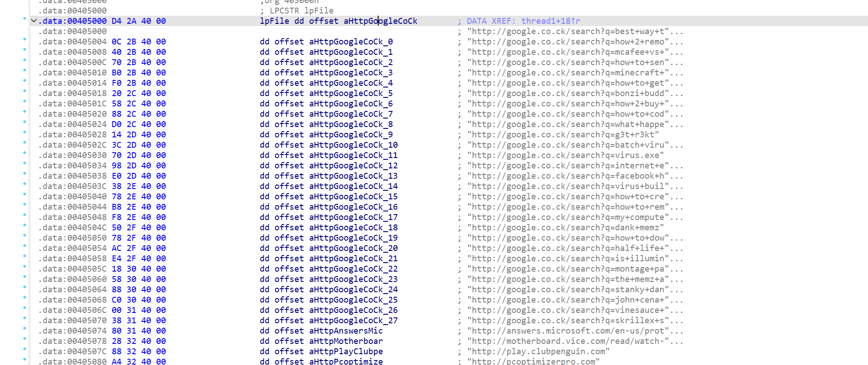The image size is (868, 365).
Task: Collapse the array chevron at .data:00405000
Action: pyautogui.click(x=34, y=21)
